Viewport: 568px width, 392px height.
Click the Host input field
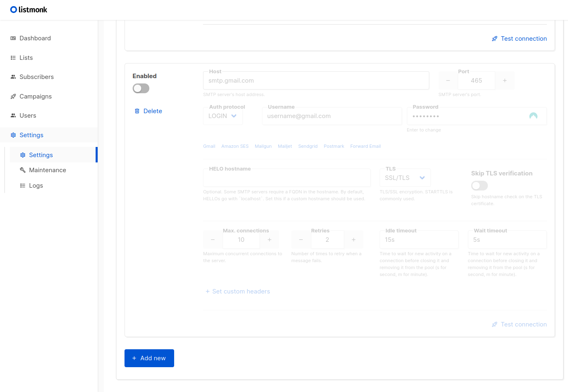pyautogui.click(x=316, y=81)
